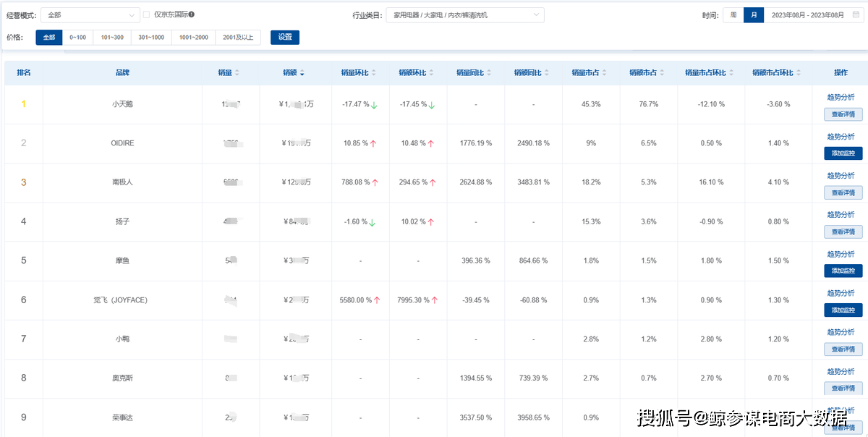The width and height of the screenshot is (868, 437).
Task: Click the calendar icon in date field
Action: pos(856,15)
